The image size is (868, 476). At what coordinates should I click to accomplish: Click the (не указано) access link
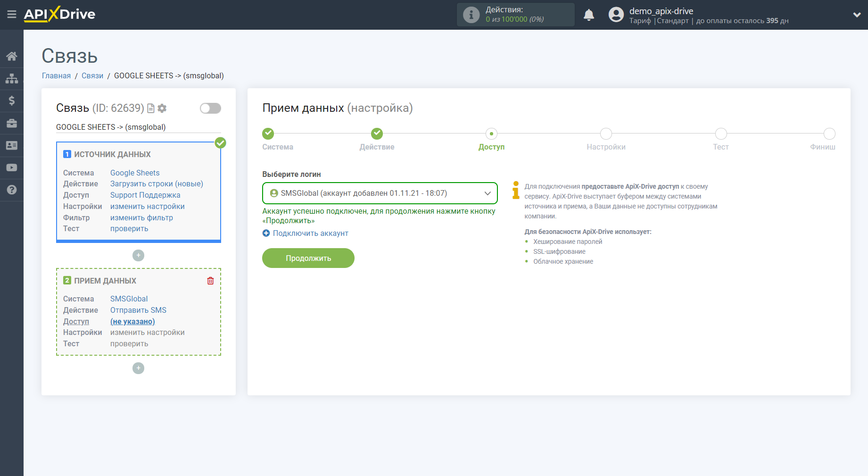click(132, 321)
